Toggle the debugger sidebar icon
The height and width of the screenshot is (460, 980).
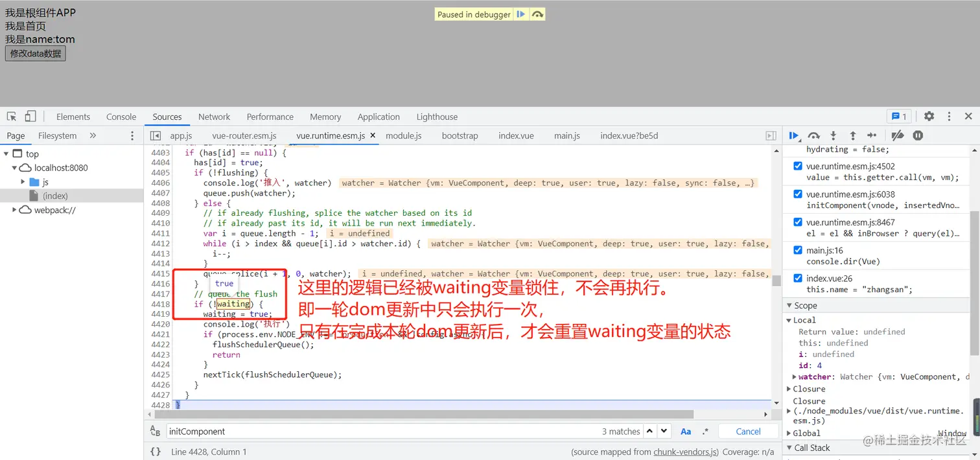(771, 135)
